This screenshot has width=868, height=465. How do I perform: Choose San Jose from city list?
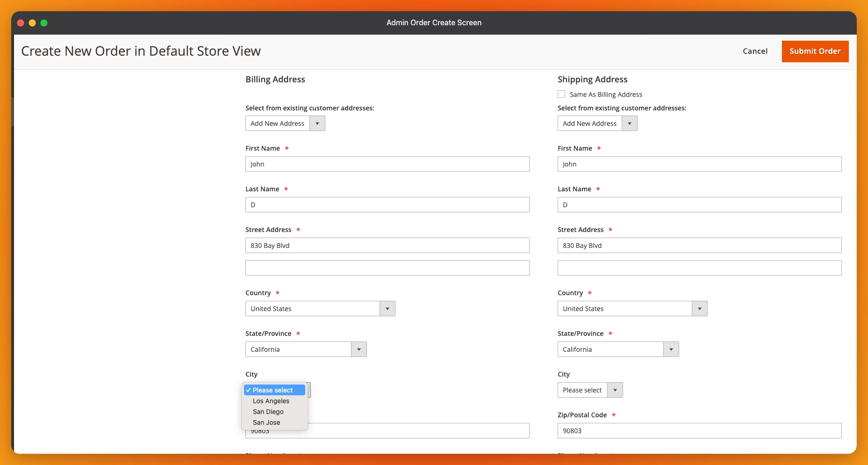(x=274, y=422)
